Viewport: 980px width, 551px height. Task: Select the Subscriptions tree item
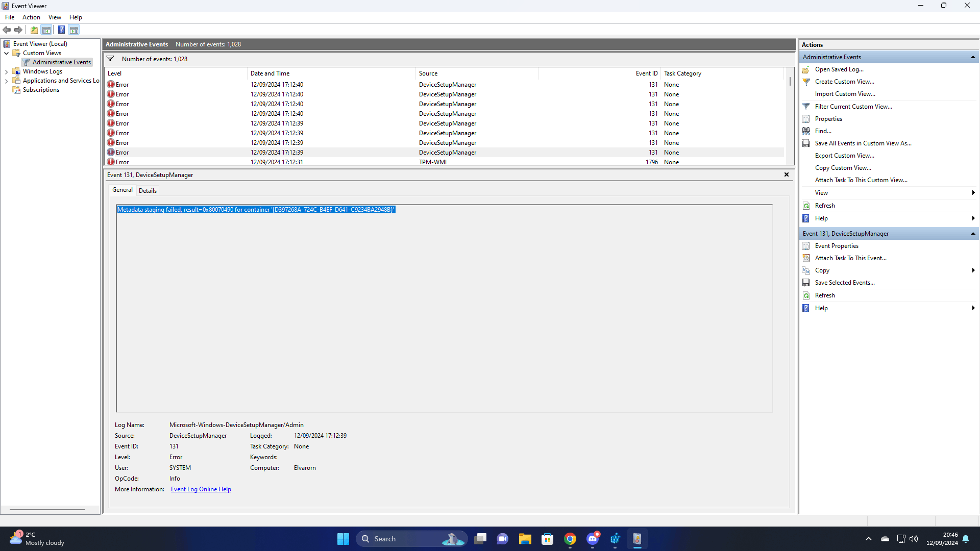(x=41, y=90)
